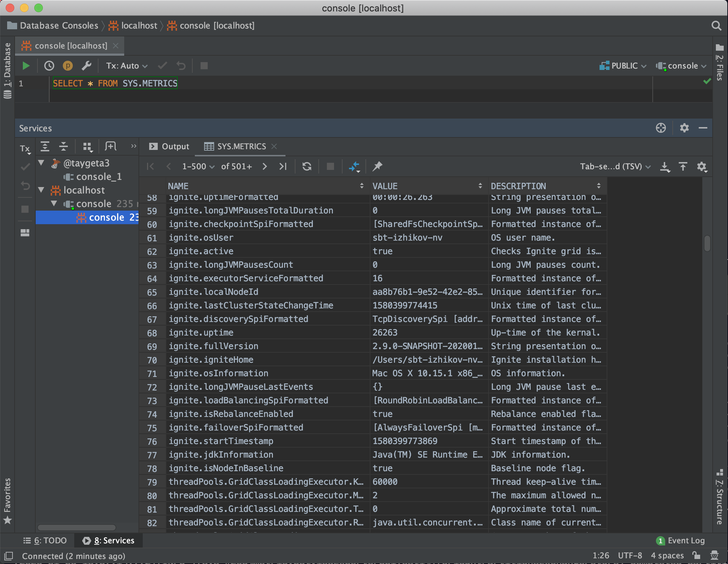Pin the SYS.METRICS result tab
Screen dimensions: 728x564
pos(377,166)
